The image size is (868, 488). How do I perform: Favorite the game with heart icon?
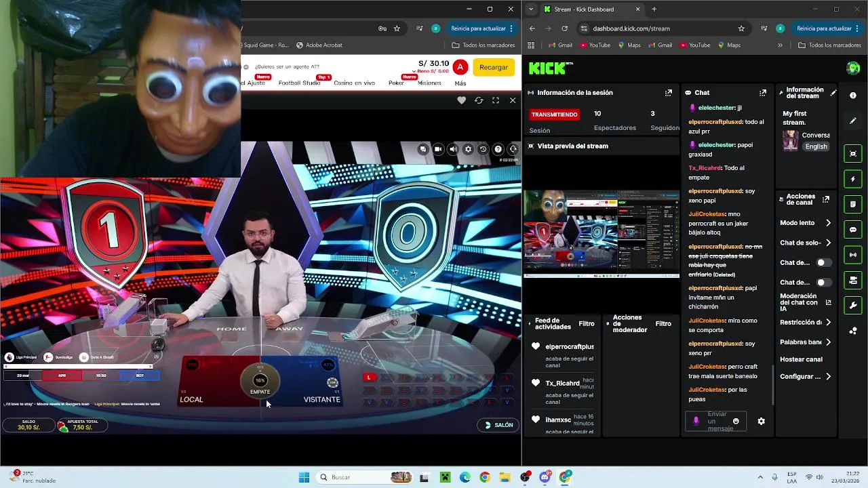(462, 100)
